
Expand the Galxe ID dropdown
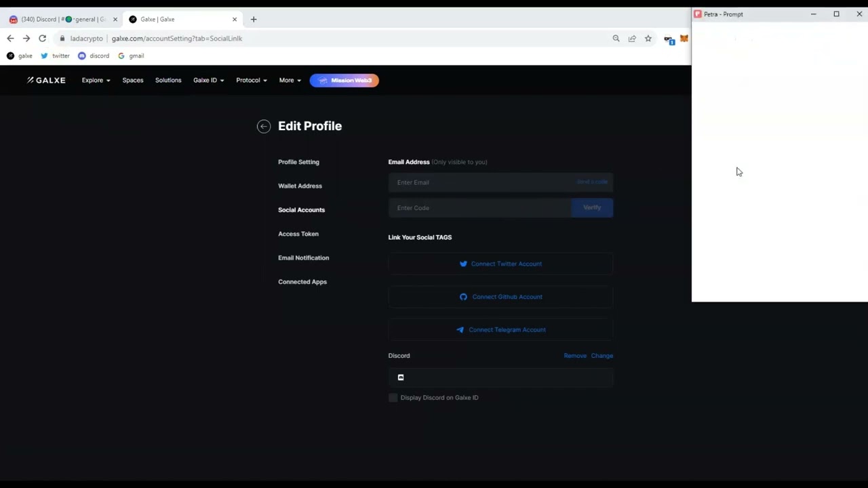(x=208, y=80)
